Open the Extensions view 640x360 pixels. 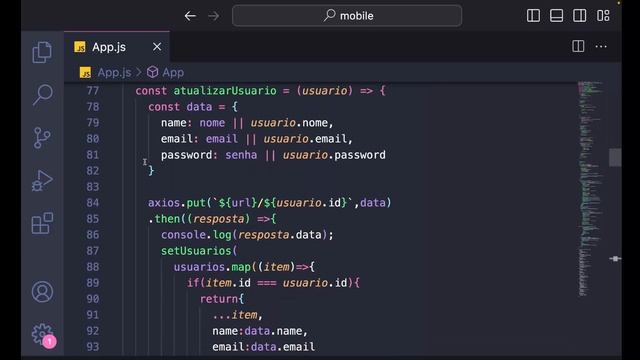pos(42,223)
